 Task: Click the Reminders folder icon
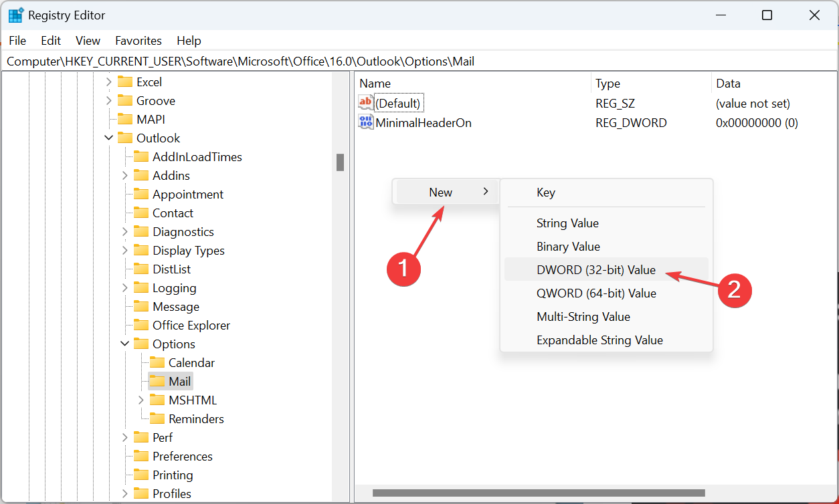[157, 419]
